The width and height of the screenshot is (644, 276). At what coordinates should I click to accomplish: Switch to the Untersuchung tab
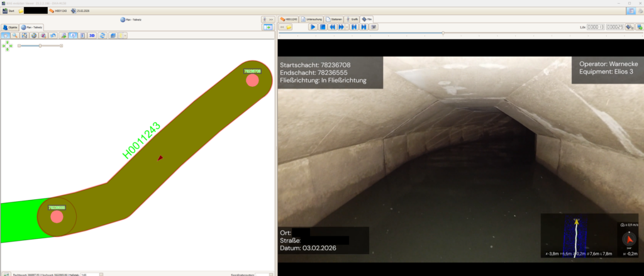coord(312,19)
